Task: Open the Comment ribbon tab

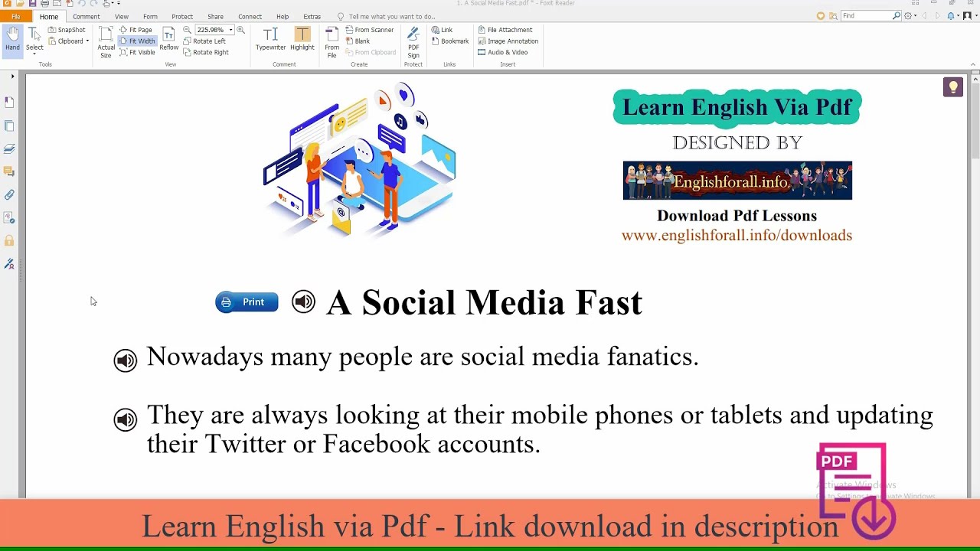Action: [87, 17]
